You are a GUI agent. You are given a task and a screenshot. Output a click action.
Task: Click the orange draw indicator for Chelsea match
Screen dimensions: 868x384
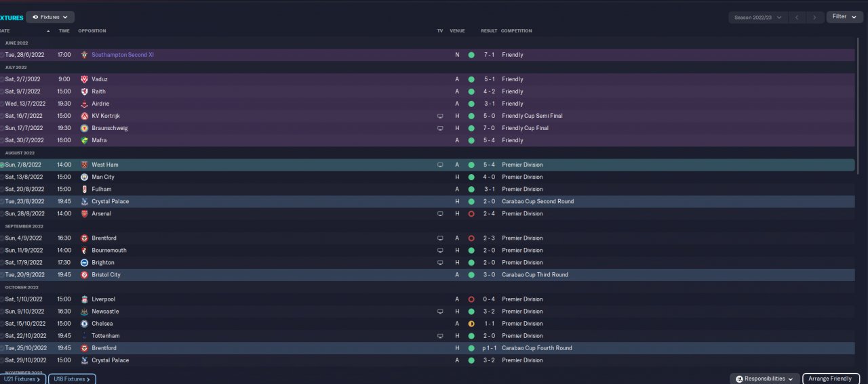pos(471,324)
